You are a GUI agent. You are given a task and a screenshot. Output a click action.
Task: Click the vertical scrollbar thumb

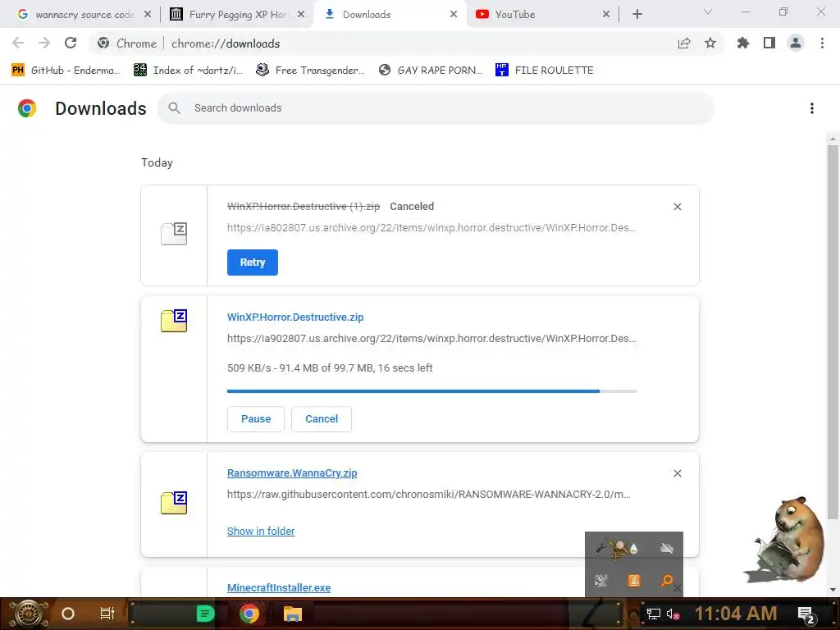pos(833,332)
